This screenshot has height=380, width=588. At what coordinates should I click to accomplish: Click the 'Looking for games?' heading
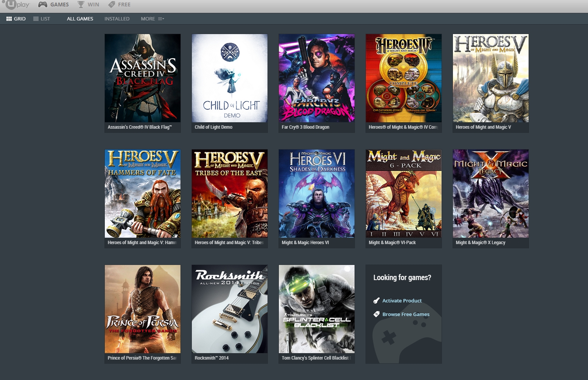(402, 277)
